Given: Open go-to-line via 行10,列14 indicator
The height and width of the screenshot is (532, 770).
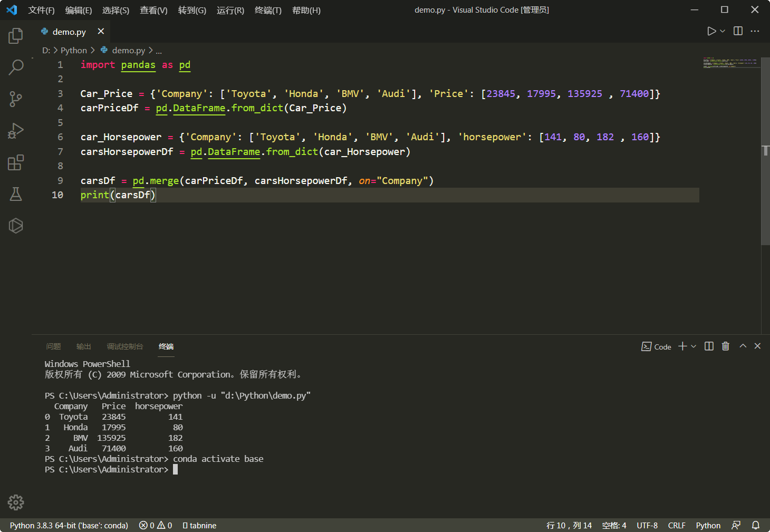Looking at the screenshot, I should tap(570, 525).
